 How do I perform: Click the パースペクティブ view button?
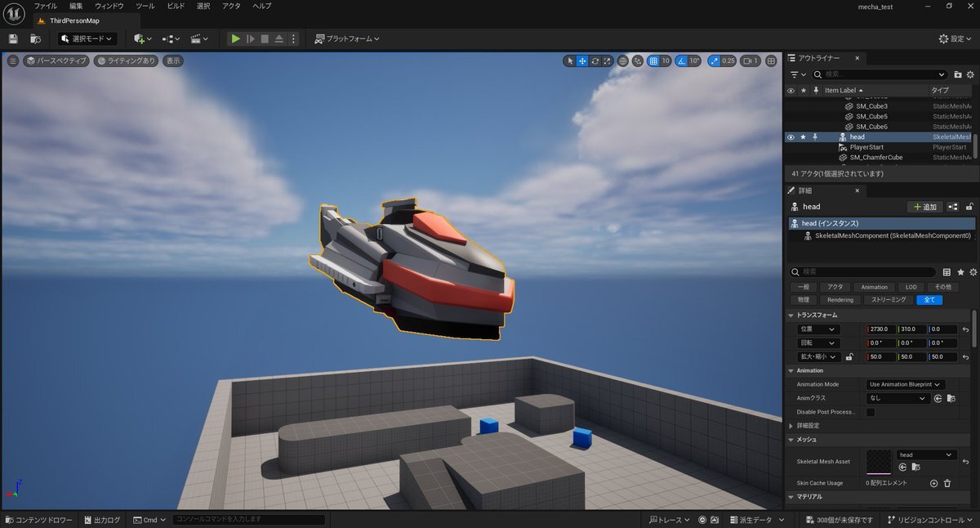point(56,60)
